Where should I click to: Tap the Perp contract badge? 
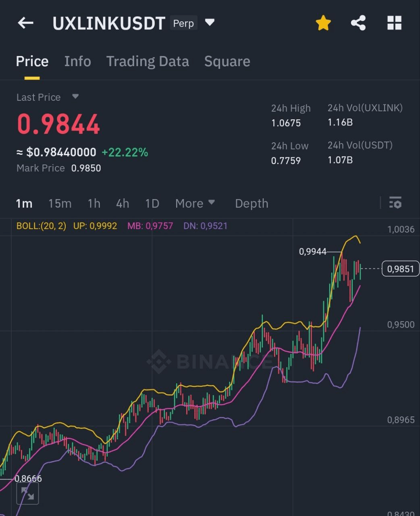(x=183, y=23)
